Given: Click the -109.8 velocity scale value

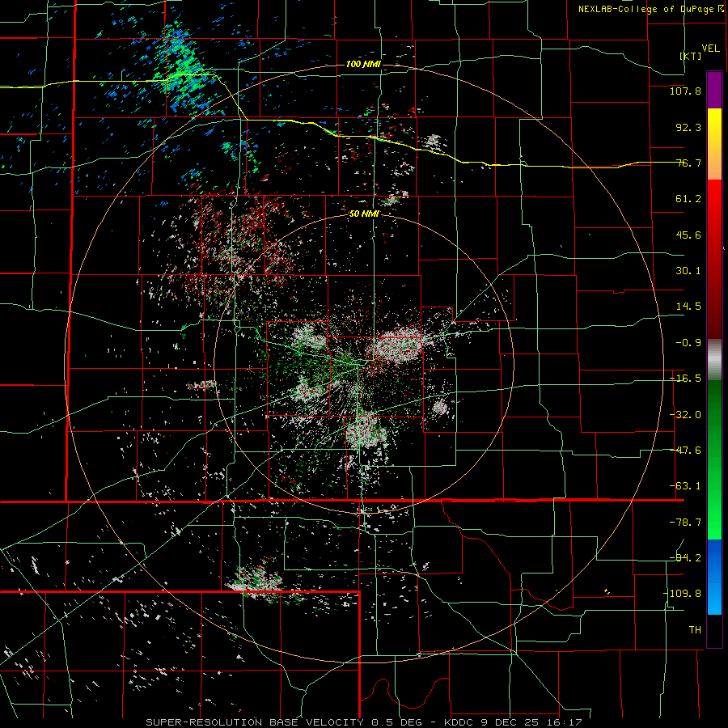Looking at the screenshot, I should (682, 594).
